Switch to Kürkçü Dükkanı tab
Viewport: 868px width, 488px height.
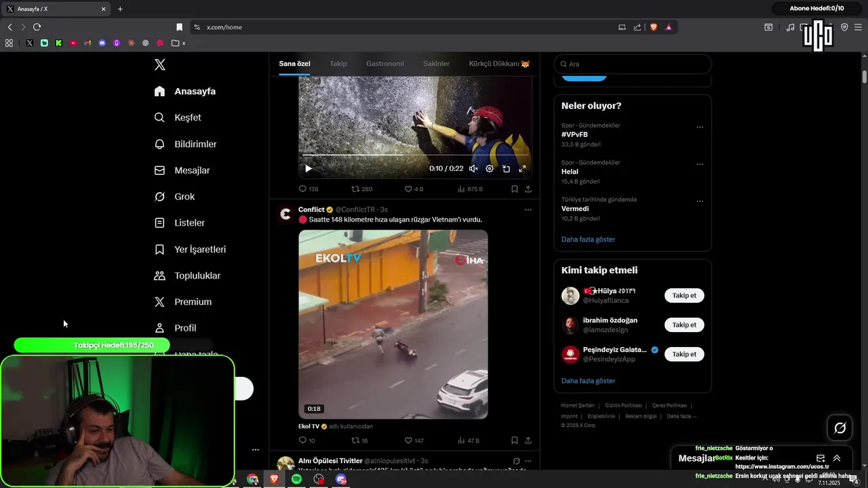pyautogui.click(x=499, y=64)
